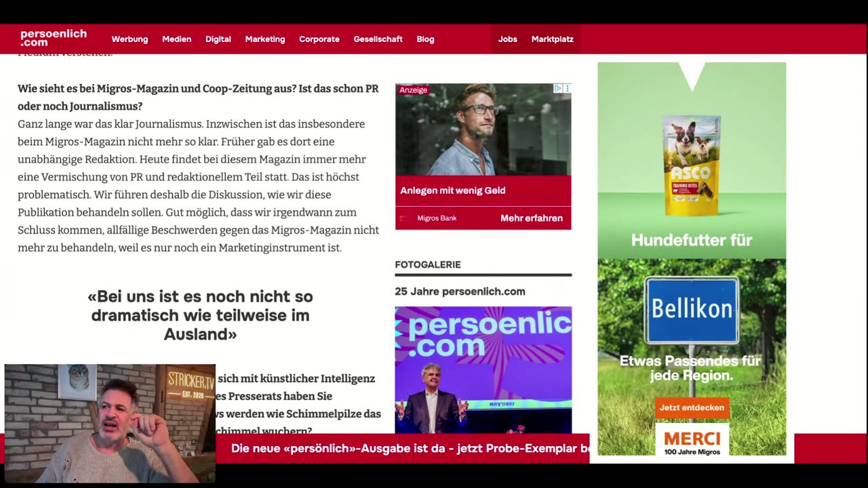
Task: Open the 25 Jahre persoenlich.com gallery link
Action: (x=460, y=291)
